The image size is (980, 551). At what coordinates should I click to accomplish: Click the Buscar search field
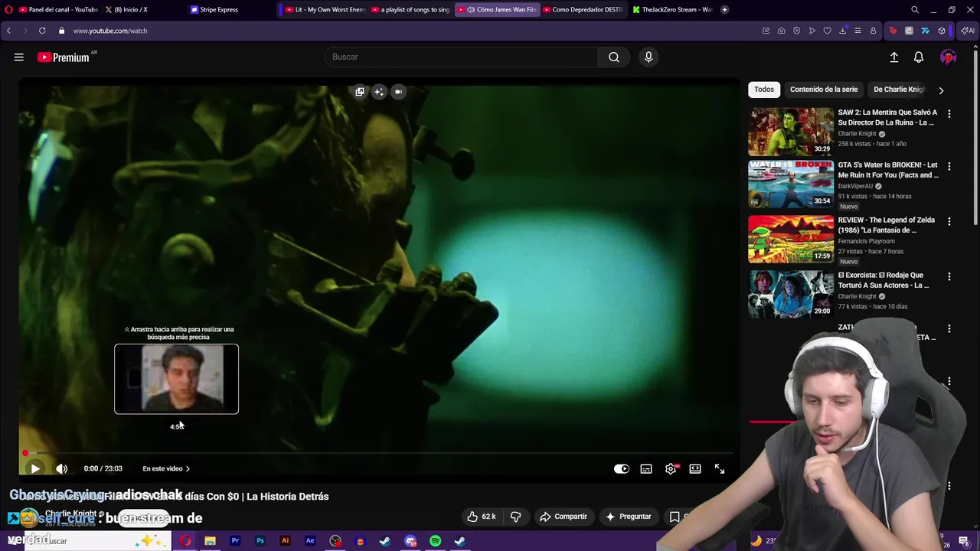(x=462, y=57)
